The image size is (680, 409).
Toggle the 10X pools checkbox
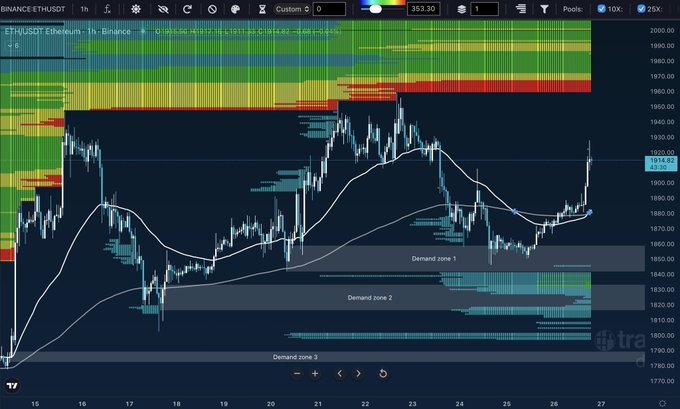pos(602,8)
